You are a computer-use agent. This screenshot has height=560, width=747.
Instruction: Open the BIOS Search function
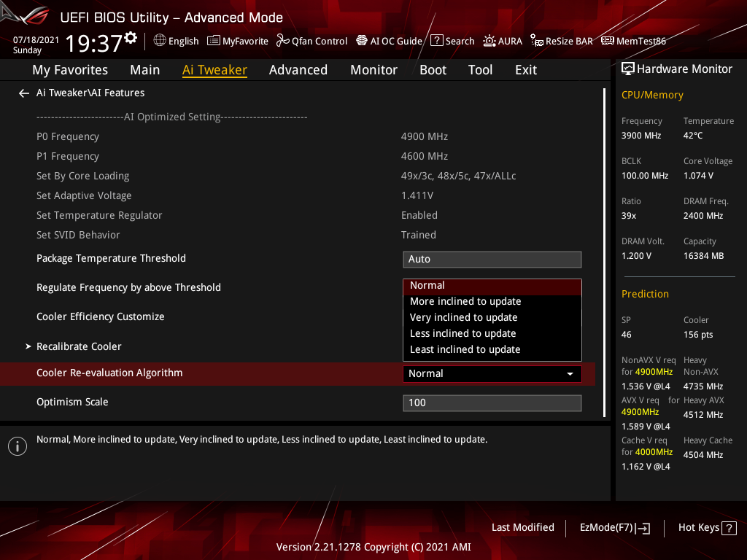452,41
